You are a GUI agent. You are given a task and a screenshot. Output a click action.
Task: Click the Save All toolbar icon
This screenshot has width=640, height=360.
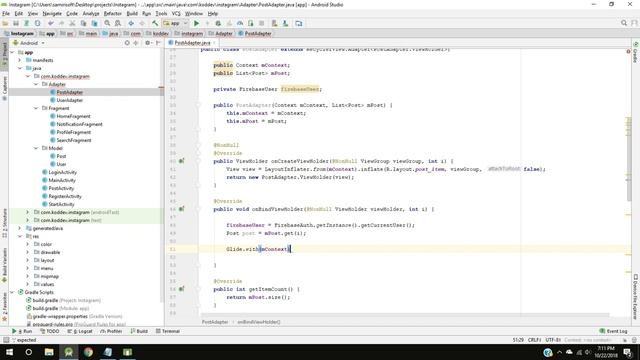(16, 23)
